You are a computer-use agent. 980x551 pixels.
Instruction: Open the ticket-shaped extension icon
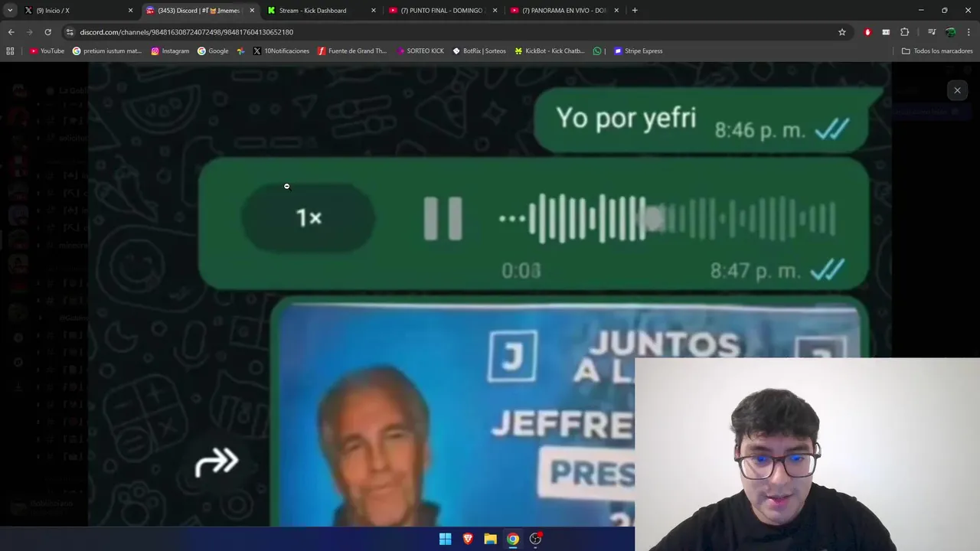886,32
